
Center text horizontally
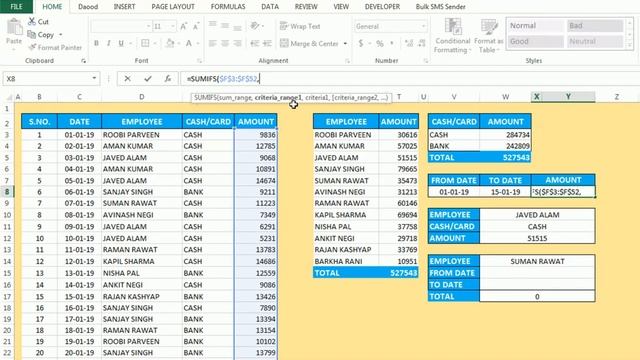pyautogui.click(x=225, y=43)
